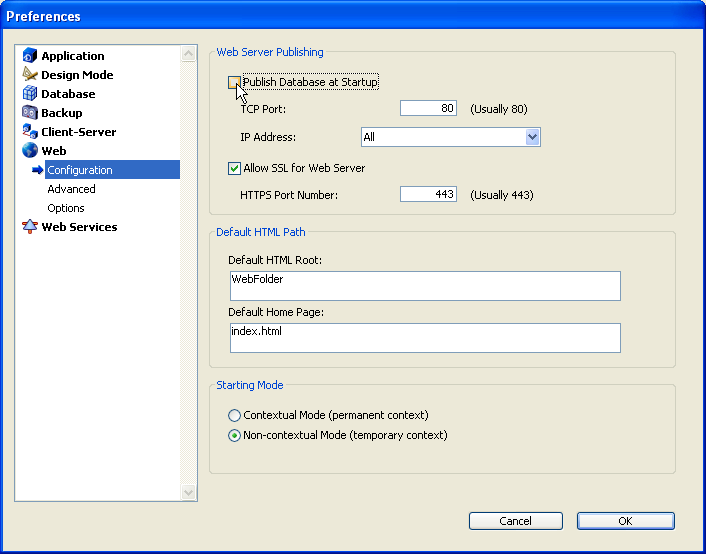Open the Advanced page under Web
Image resolution: width=706 pixels, height=554 pixels.
tap(71, 189)
